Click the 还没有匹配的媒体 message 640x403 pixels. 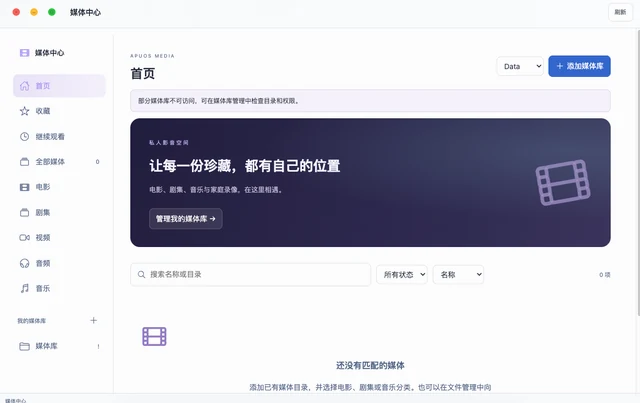370,365
